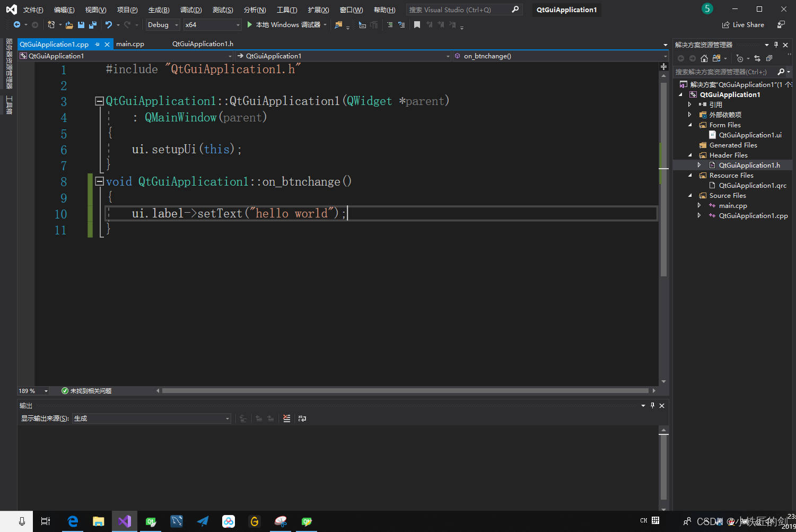Unpin the QtGuiApplication1.cpp tab
Viewport: 796px width, 532px height.
[97, 44]
